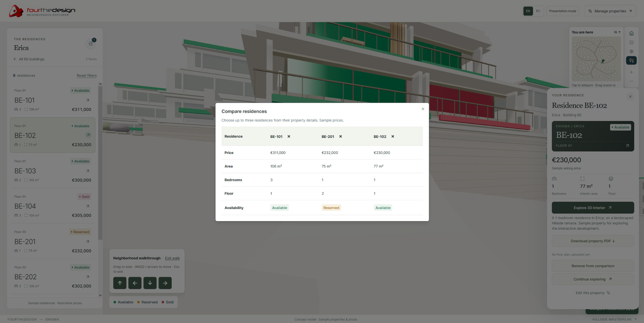Screen dimensions: 644x323
Task: Open BE-102 card arrow in residence panel
Action: click(627, 145)
